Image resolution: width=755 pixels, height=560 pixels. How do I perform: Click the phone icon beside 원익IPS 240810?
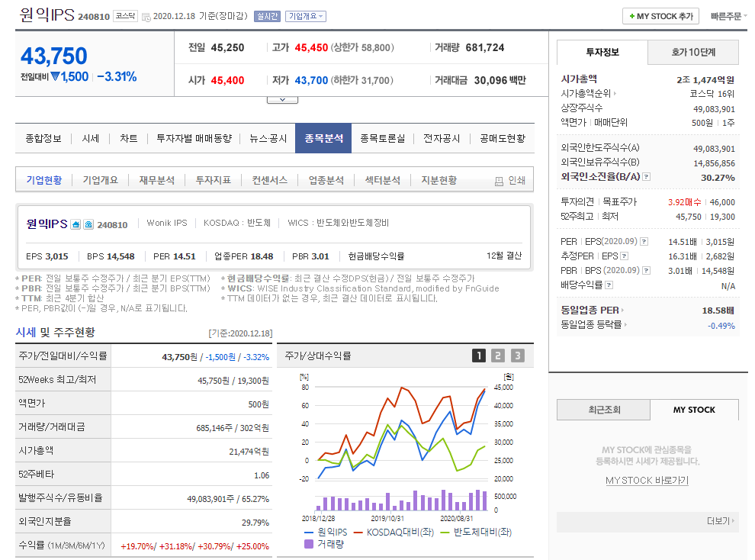pyautogui.click(x=88, y=224)
